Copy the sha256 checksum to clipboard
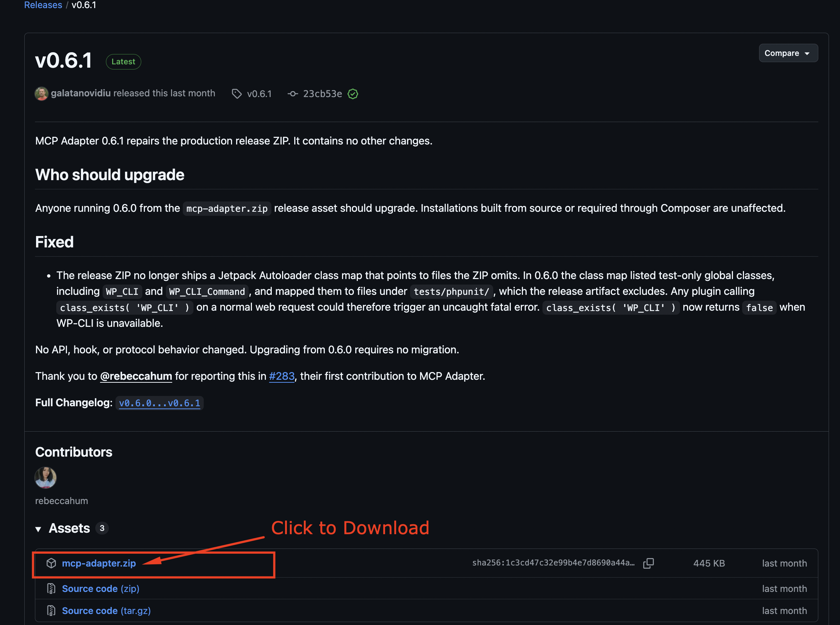 tap(648, 563)
